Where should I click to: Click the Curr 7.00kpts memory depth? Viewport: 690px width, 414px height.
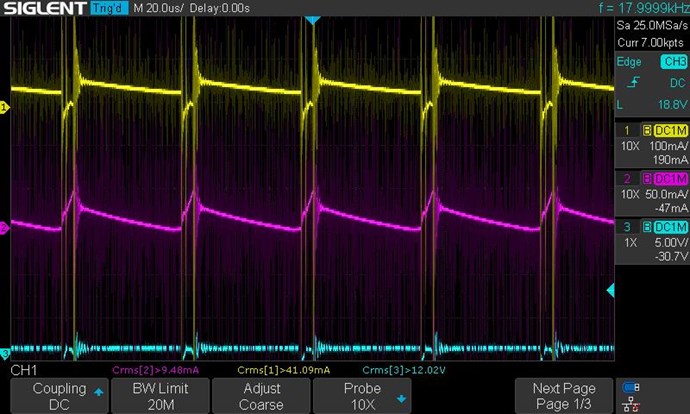tap(650, 43)
